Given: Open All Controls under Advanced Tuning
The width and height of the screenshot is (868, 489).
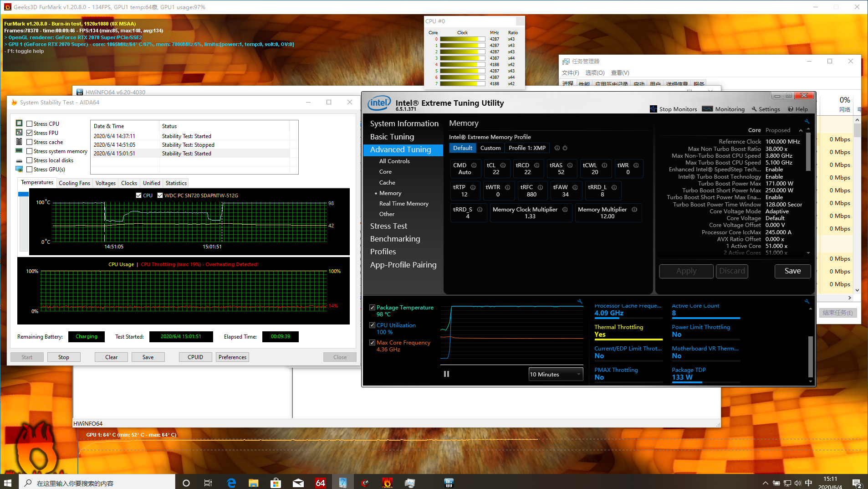Looking at the screenshot, I should pyautogui.click(x=394, y=161).
